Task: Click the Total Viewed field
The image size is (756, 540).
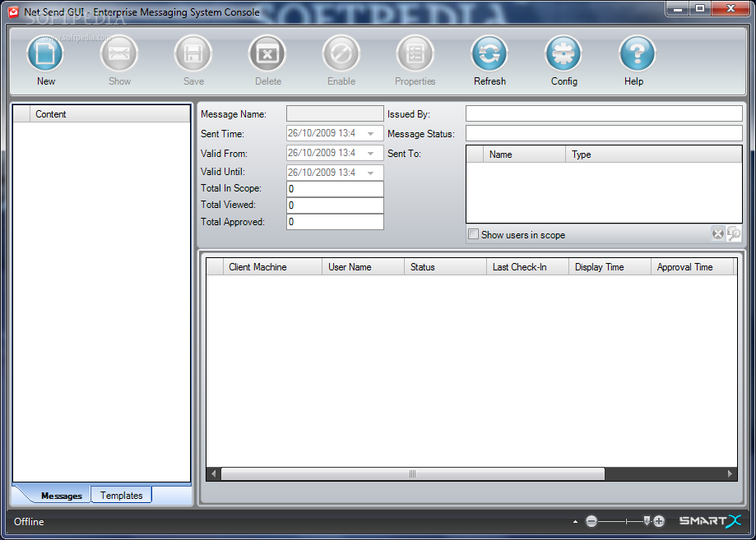Action: (x=335, y=205)
